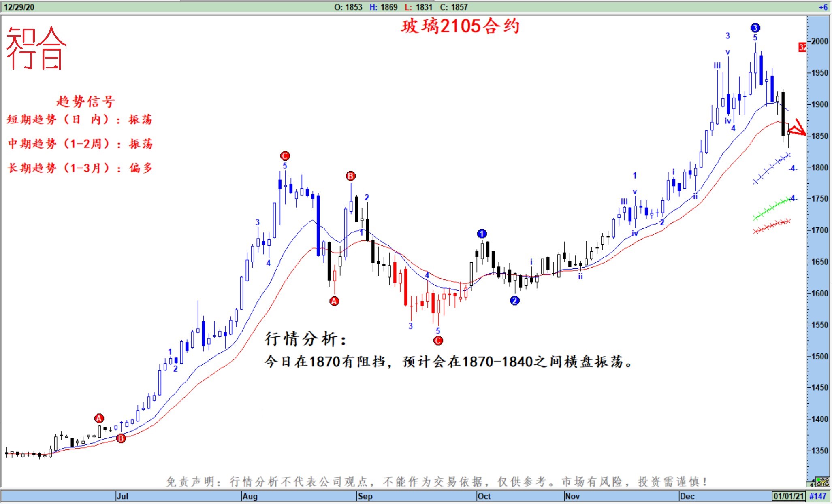Click the blue circled 2 wave marker
The image size is (832, 504).
pos(514,300)
